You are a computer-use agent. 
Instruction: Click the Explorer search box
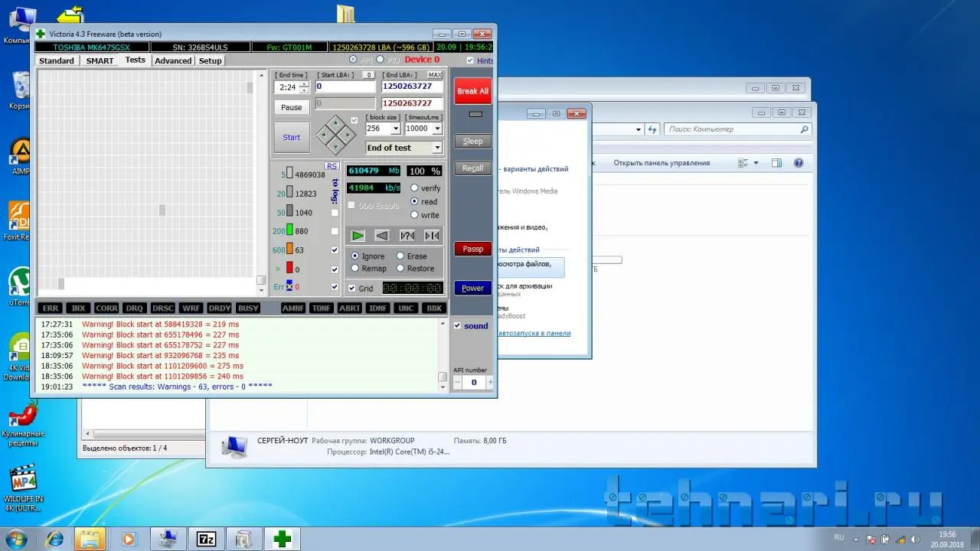point(738,129)
